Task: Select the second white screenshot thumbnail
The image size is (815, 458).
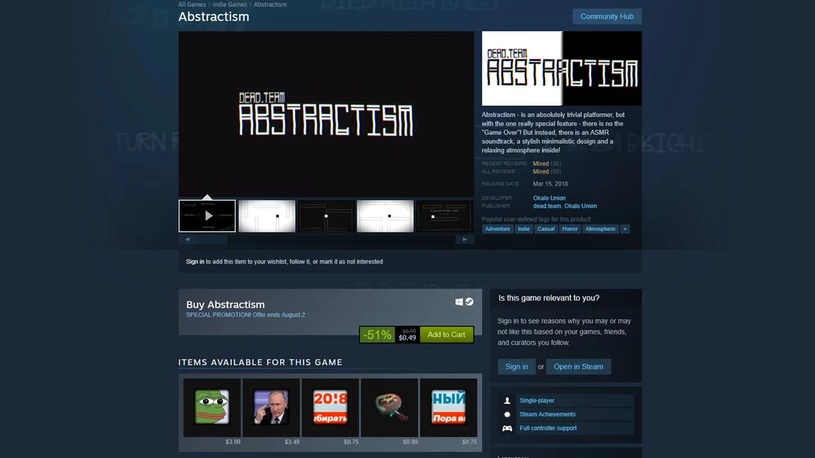Action: tap(267, 216)
